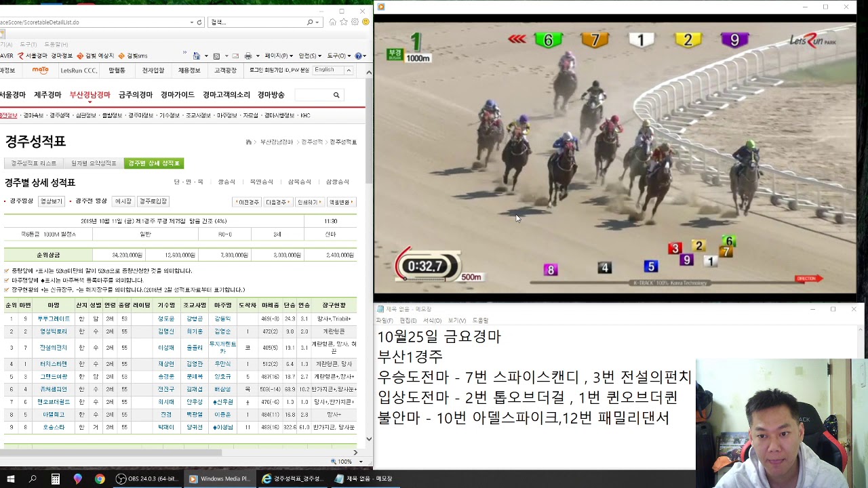Click the browser refresh icon in the address bar

point(199,22)
